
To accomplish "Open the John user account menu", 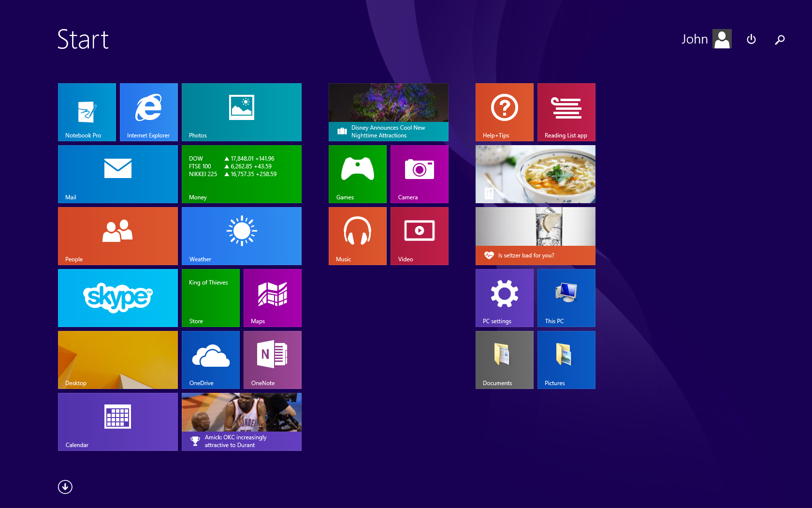I will 706,39.
